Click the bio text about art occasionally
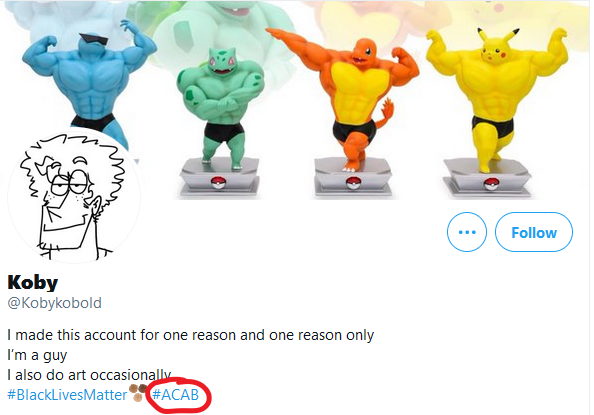Viewport: 594px width, 415px height. coord(89,375)
